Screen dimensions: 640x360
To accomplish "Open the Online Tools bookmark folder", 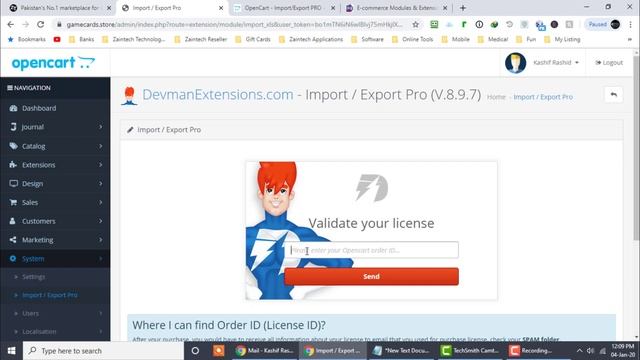I will point(413,39).
